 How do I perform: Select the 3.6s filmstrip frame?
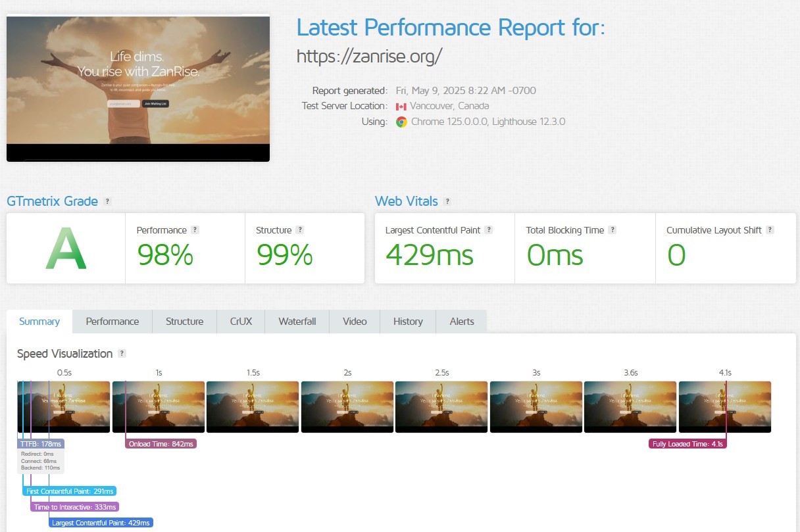coord(630,407)
